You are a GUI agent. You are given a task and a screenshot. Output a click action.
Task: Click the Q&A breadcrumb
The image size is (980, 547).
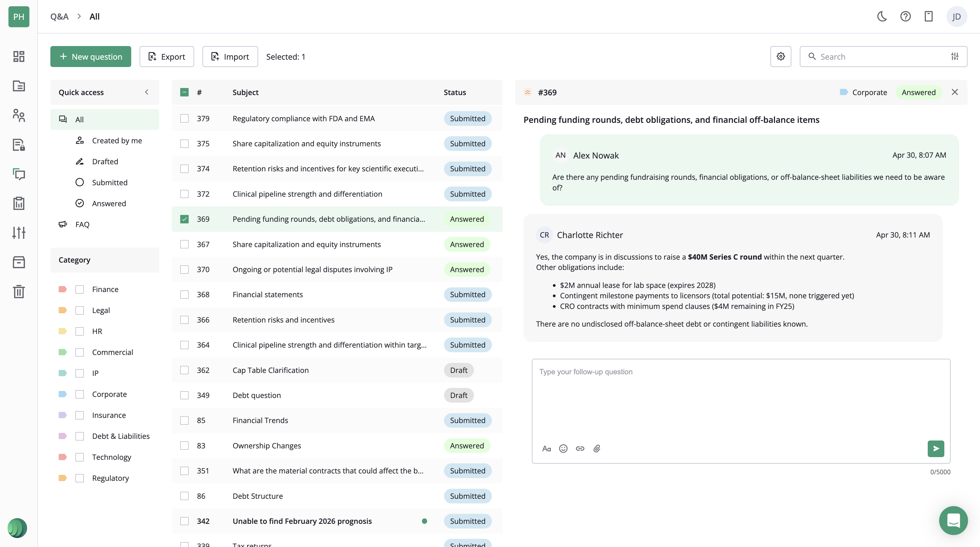[59, 16]
